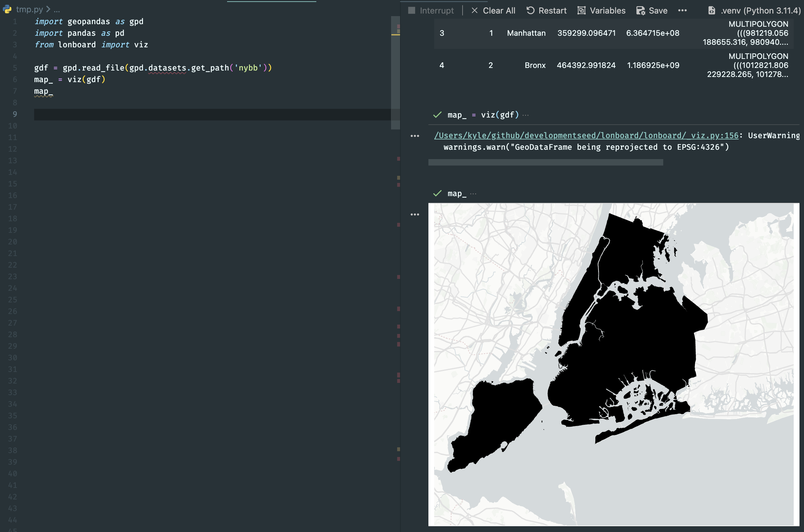Click line number 9 in the editor

14,114
